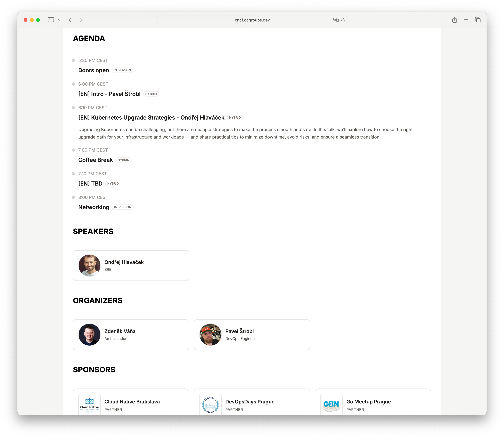The width and height of the screenshot is (504, 438).
Task: Show the tab overview
Action: coord(478,20)
